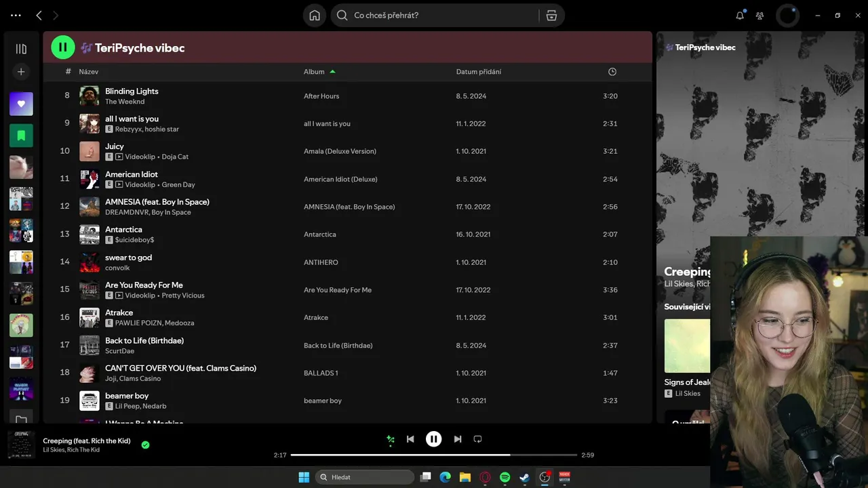Pause playback in the player bar

pyautogui.click(x=434, y=439)
